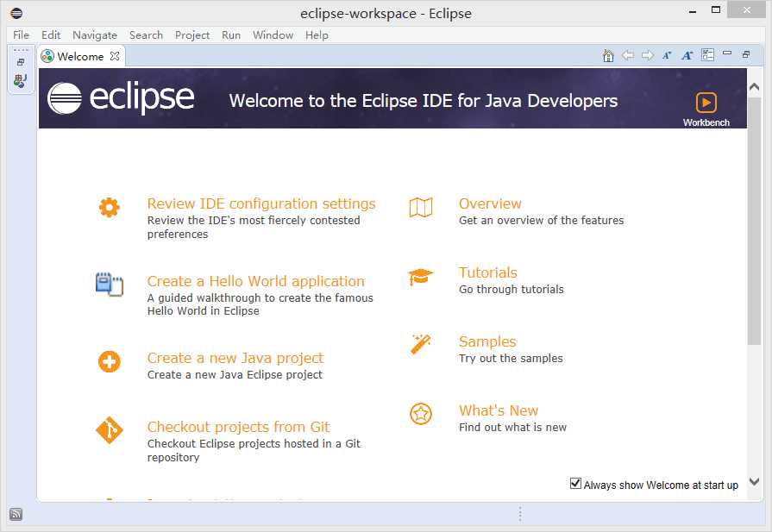Image resolution: width=772 pixels, height=532 pixels.
Task: Open the Run menu
Action: (x=231, y=35)
